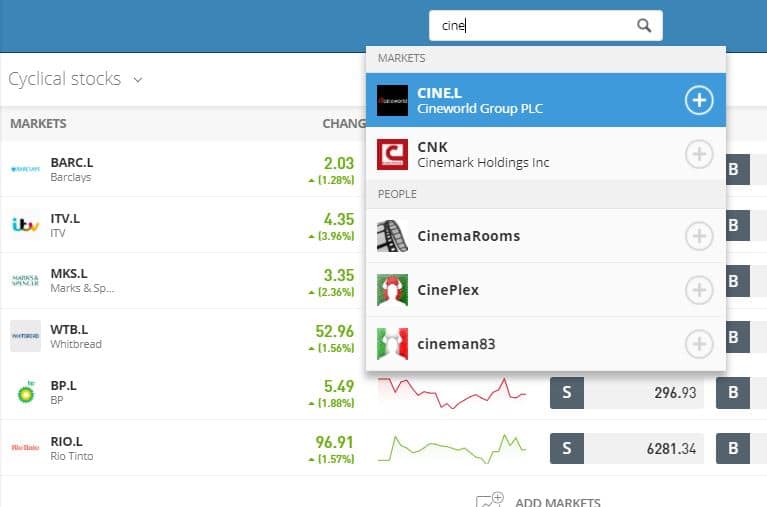
Task: Click the RIO.L green sparkline chart
Action: point(451,448)
